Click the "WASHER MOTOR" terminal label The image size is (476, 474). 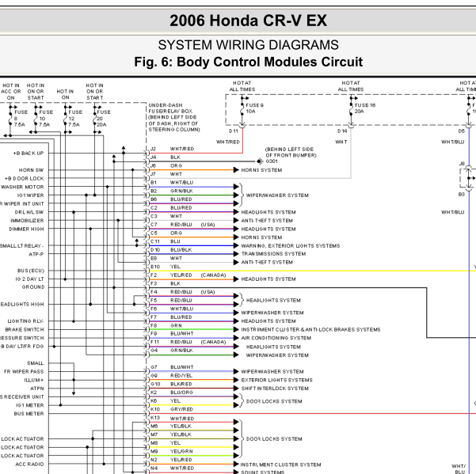[22, 187]
